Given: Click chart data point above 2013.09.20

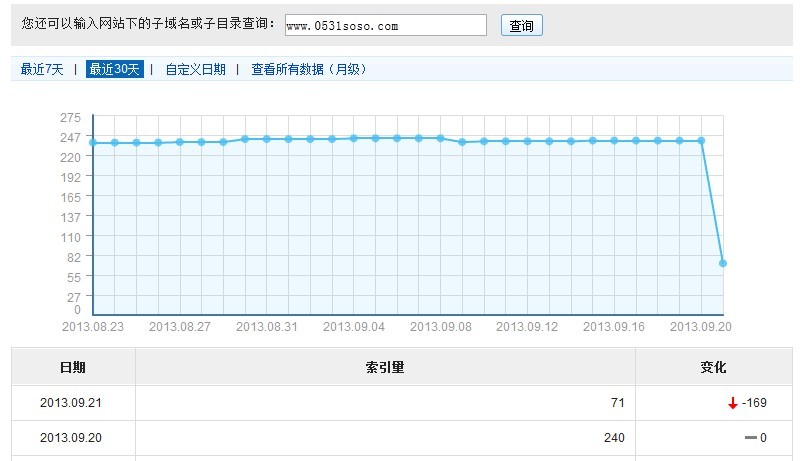Looking at the screenshot, I should pos(701,140).
